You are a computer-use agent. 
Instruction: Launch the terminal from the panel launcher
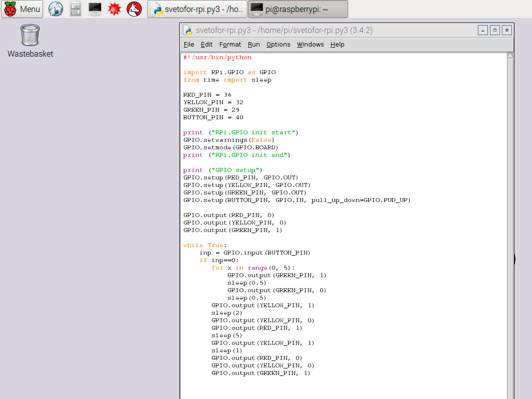95,9
